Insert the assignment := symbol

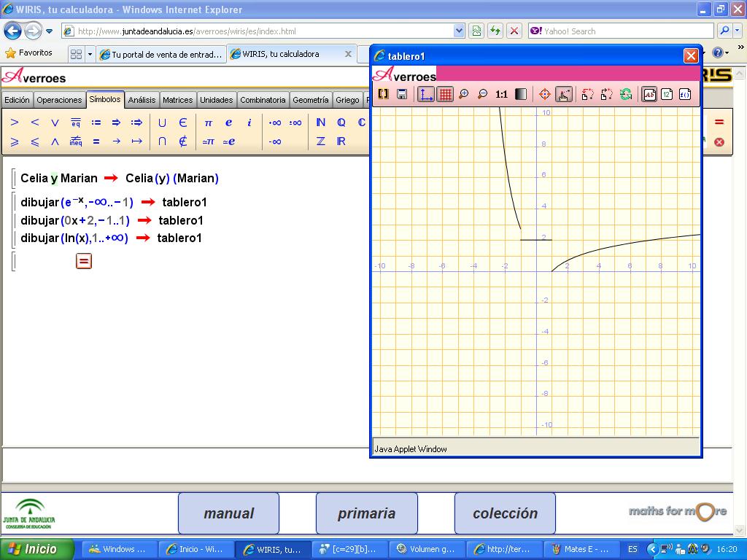(x=96, y=122)
